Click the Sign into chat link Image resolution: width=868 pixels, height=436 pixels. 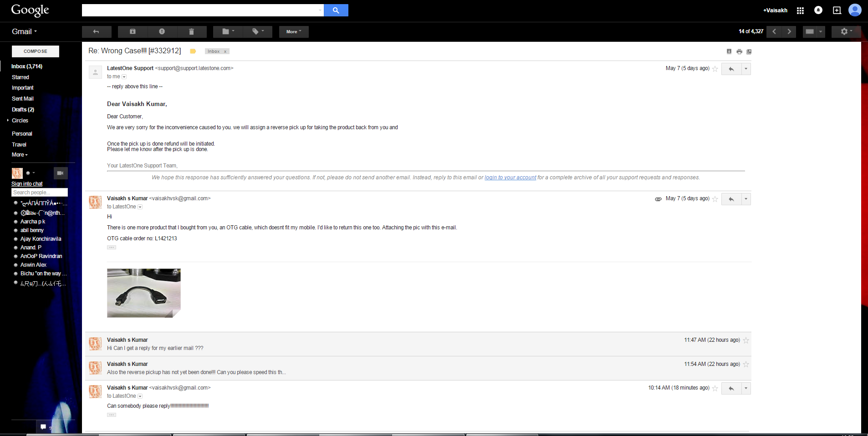27,184
